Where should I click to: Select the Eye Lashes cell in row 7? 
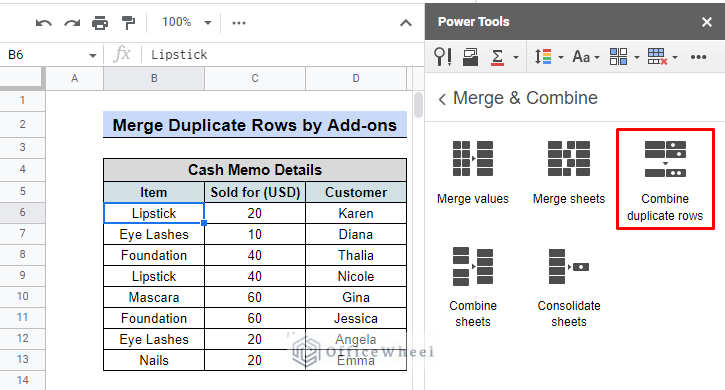tap(154, 235)
